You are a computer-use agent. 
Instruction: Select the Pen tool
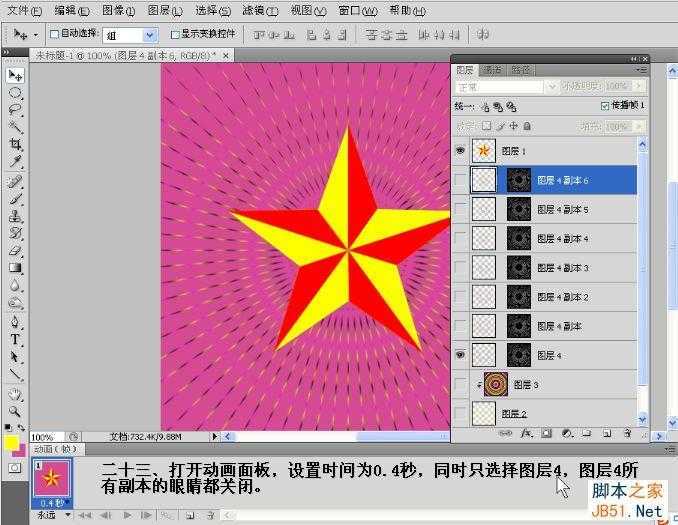coord(15,322)
